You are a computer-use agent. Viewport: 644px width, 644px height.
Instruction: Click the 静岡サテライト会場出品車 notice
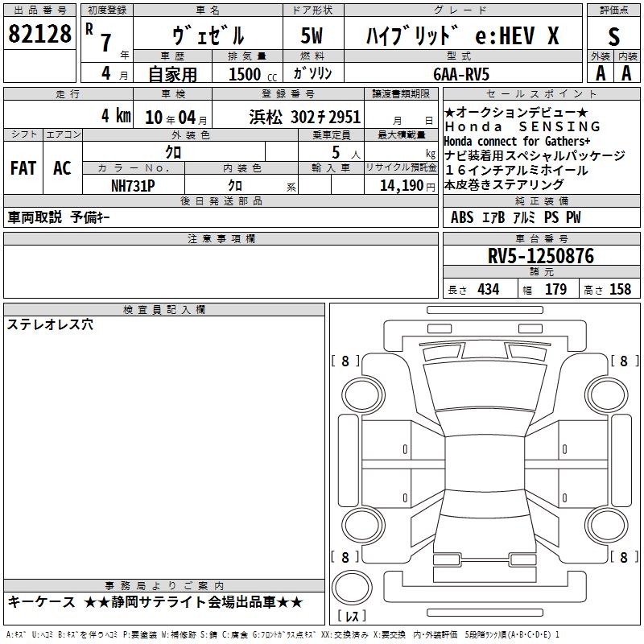coord(193,602)
